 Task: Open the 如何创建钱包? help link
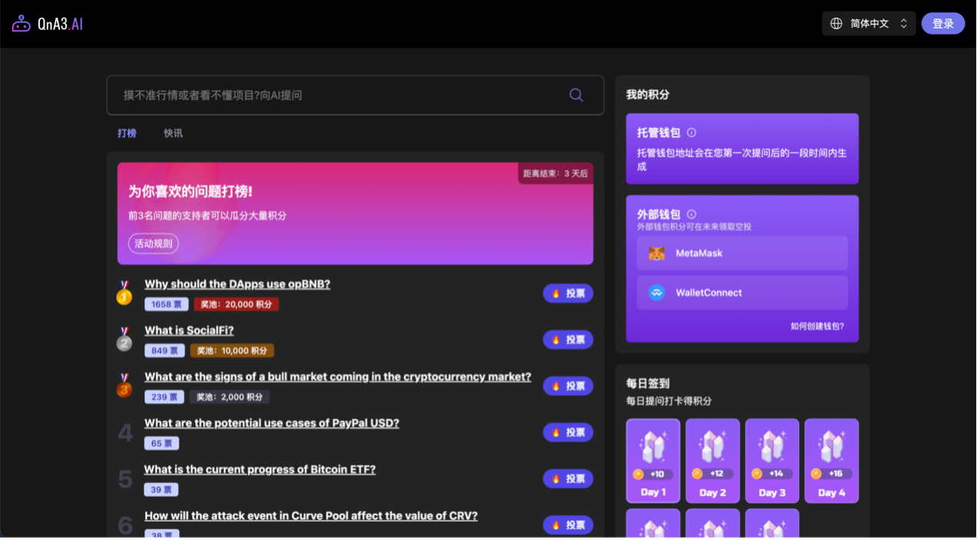pyautogui.click(x=817, y=326)
